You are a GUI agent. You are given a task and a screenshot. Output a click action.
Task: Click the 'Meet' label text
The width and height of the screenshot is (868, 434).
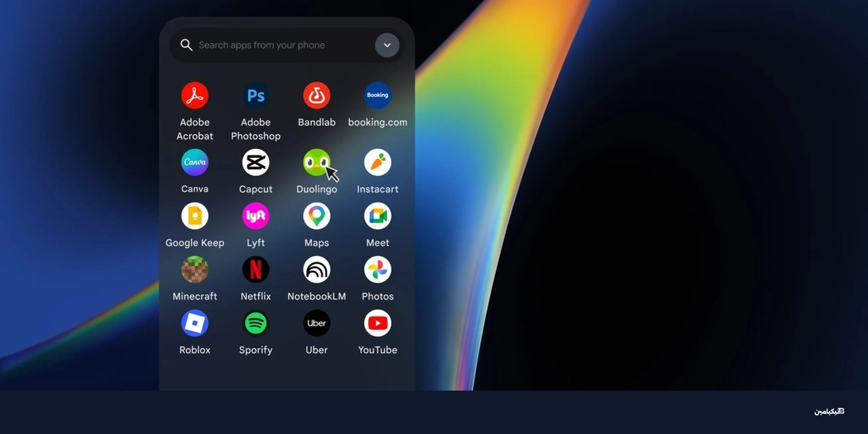[378, 243]
